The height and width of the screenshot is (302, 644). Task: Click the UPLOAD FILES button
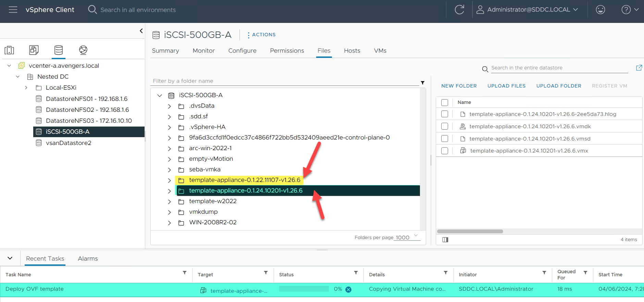(506, 86)
